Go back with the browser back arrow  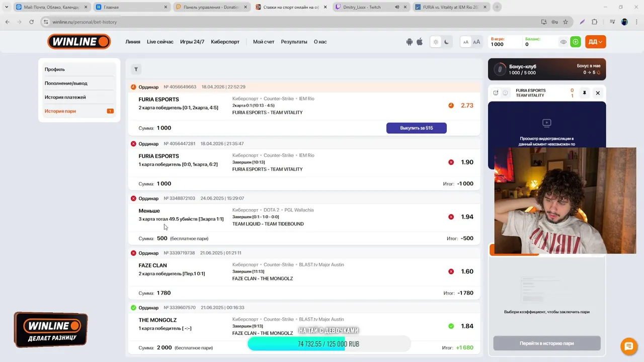(8, 22)
